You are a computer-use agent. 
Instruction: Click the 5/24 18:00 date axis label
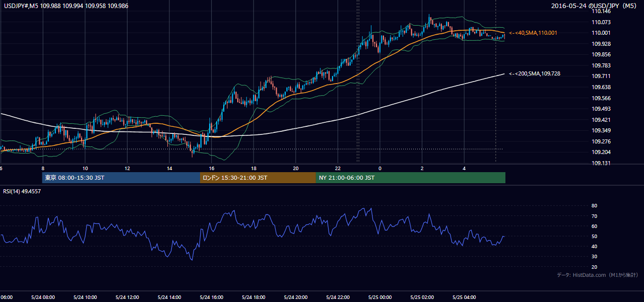(253, 297)
